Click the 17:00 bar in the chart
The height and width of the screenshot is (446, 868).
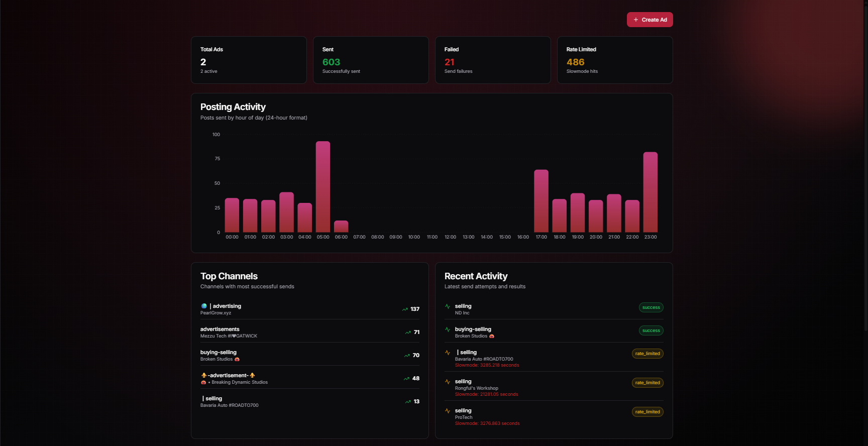[x=541, y=201]
